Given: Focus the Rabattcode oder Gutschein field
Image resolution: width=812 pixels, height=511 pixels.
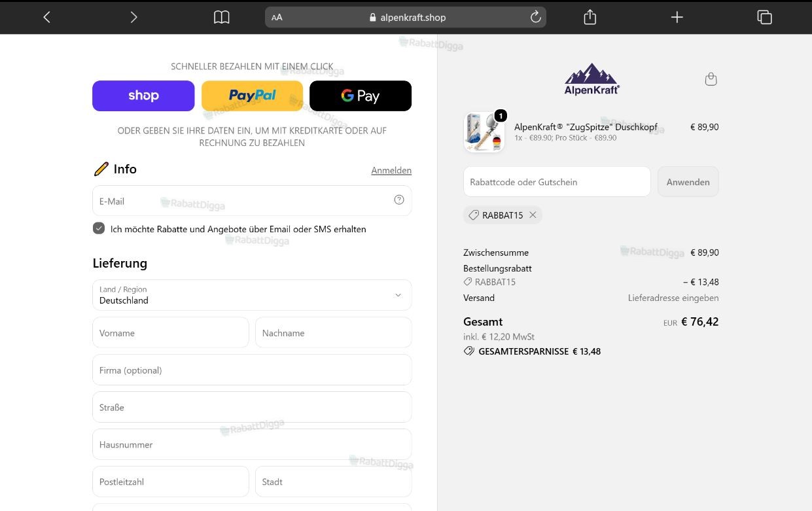Looking at the screenshot, I should pos(557,182).
